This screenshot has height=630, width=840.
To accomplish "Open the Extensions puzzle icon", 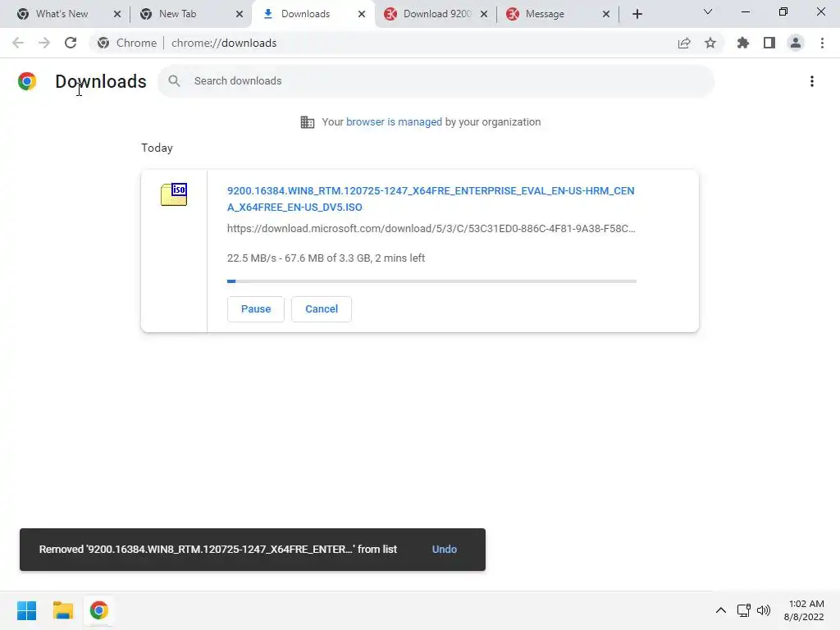I will (743, 43).
